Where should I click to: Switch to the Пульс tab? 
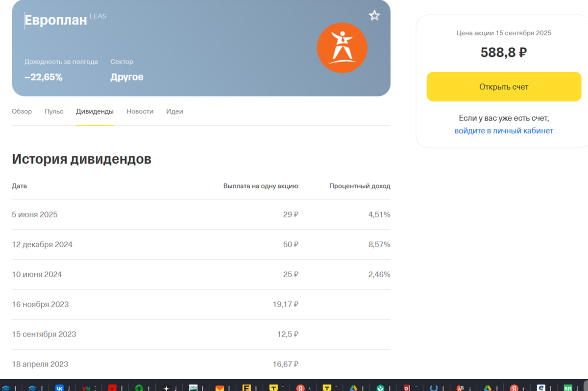[x=54, y=111]
